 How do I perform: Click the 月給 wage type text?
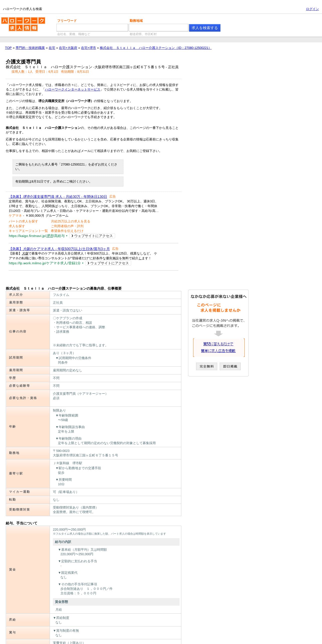click(59, 610)
